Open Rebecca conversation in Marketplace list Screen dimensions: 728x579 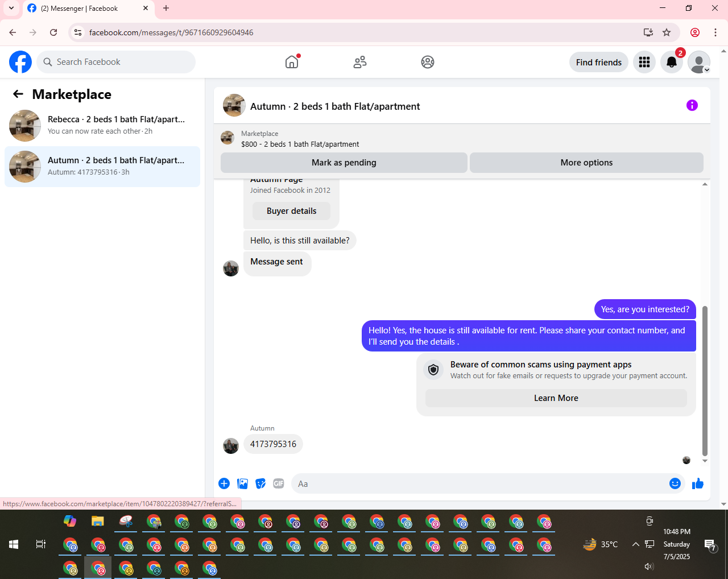(102, 126)
